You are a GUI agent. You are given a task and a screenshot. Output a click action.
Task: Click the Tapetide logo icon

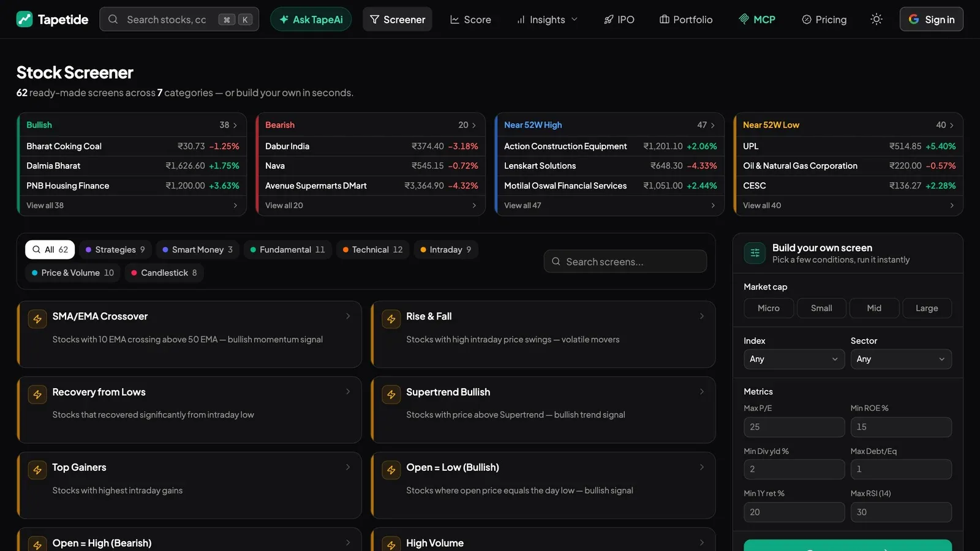point(24,19)
